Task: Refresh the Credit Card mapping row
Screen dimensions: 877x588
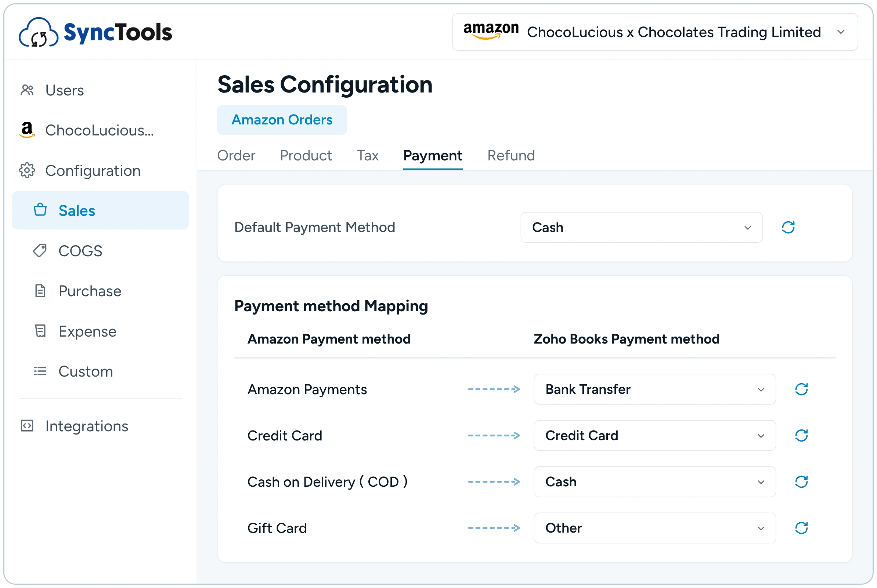Action: coord(802,436)
